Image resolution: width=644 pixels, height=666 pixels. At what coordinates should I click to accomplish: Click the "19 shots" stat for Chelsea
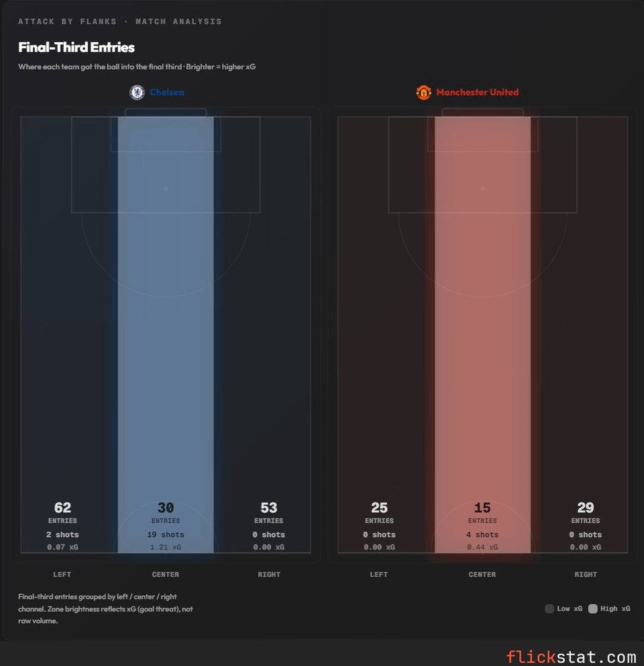point(166,535)
